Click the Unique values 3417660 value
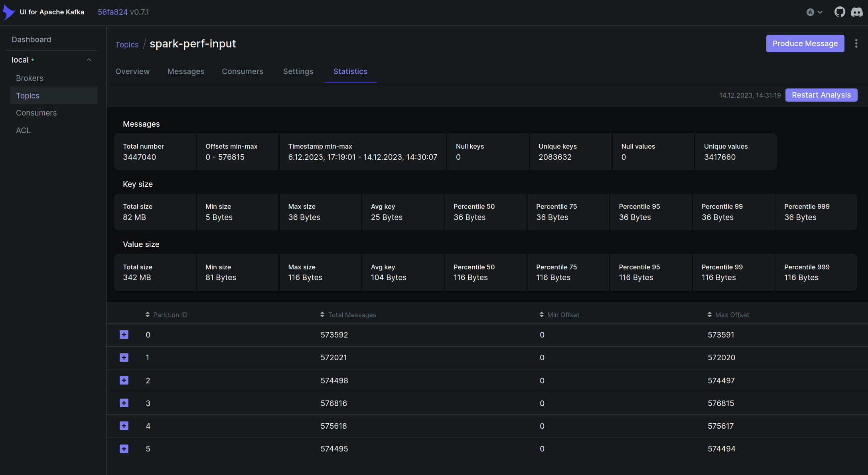Image resolution: width=868 pixels, height=475 pixels. 720,157
